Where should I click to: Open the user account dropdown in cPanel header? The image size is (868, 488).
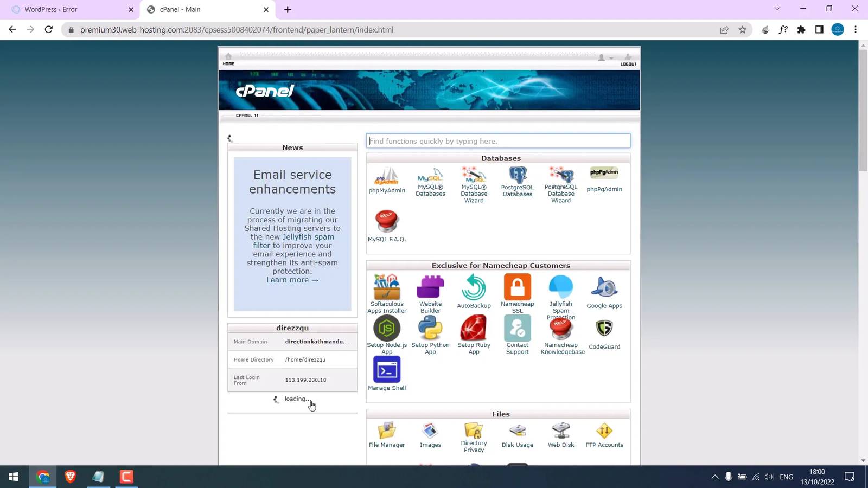point(605,57)
